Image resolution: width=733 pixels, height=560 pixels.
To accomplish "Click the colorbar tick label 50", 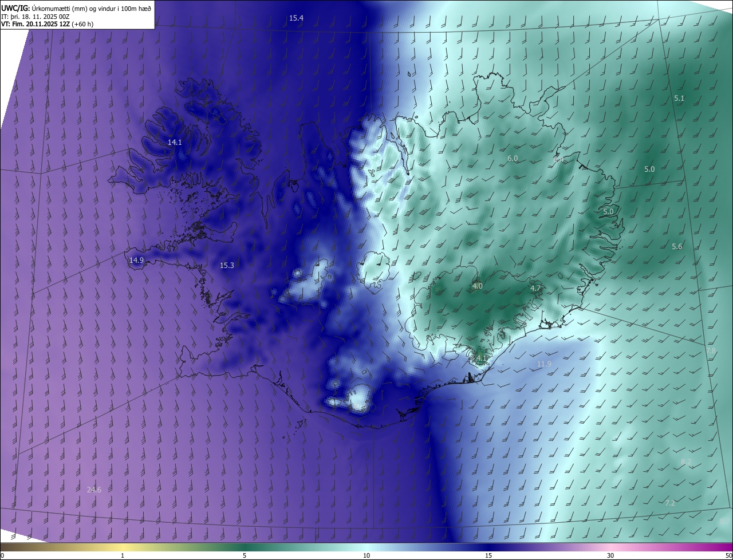I will coord(728,555).
